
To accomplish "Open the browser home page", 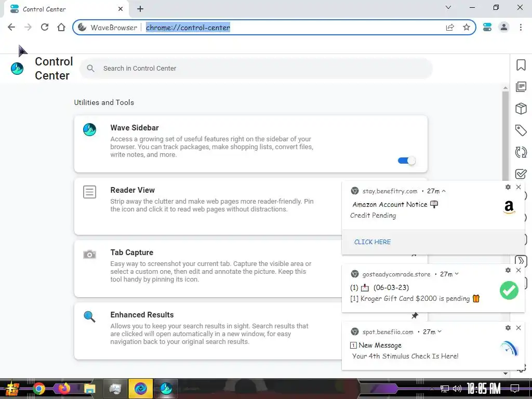I will point(61,27).
